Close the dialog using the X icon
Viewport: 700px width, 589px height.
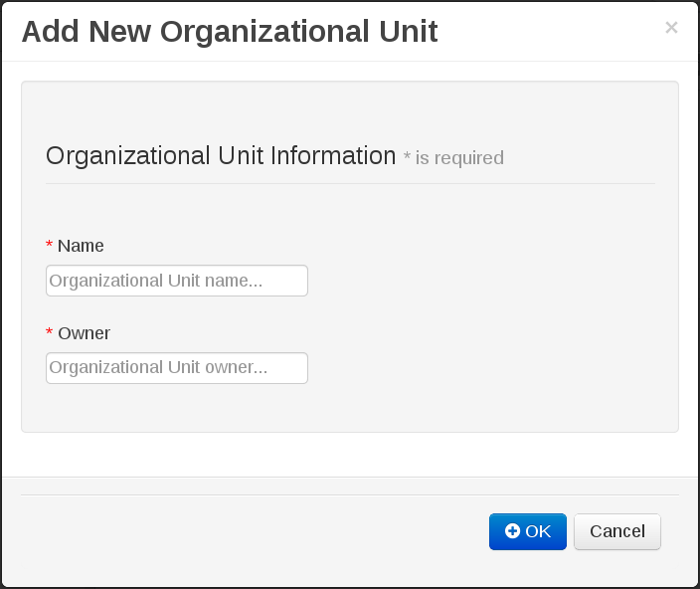(671, 28)
